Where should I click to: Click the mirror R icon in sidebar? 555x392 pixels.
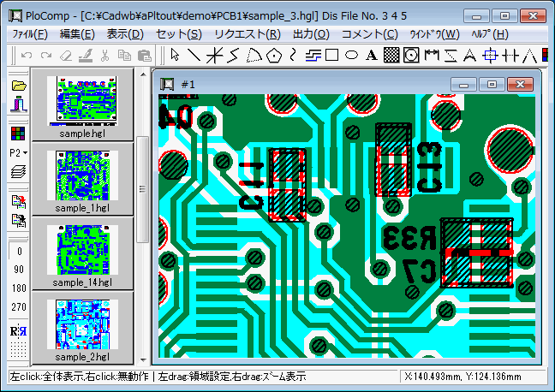[18, 331]
